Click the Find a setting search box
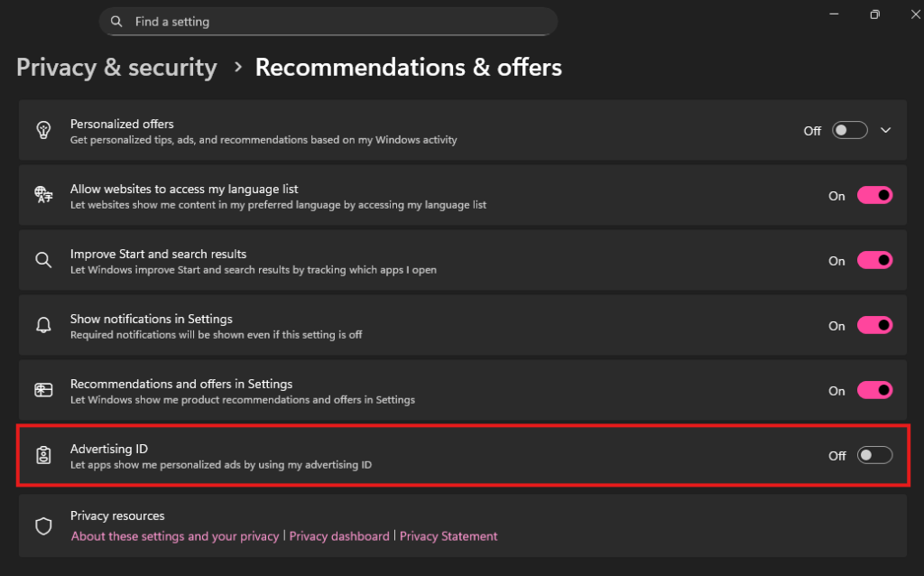This screenshot has width=924, height=576. coord(328,21)
